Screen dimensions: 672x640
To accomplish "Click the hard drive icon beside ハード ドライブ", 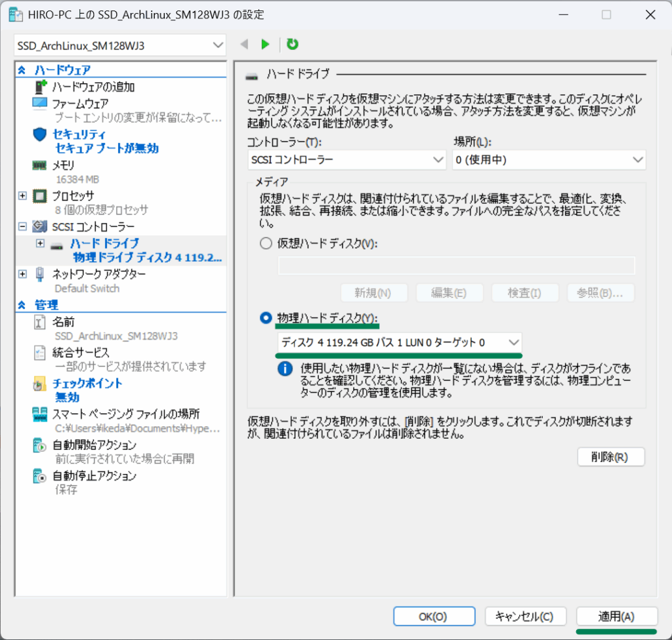I will (x=56, y=247).
